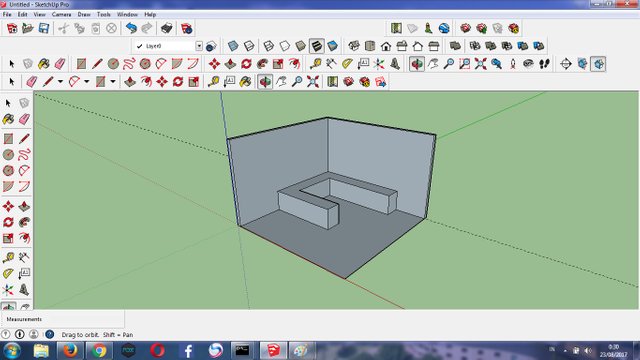Open Opera from the taskbar
Screen dimensions: 640x360
[158, 351]
